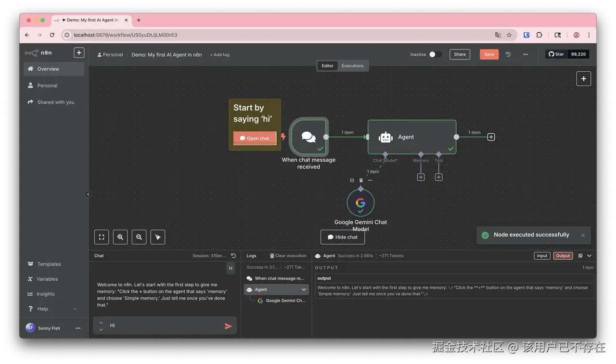
Task: Toggle the Output panel button
Action: (563, 256)
